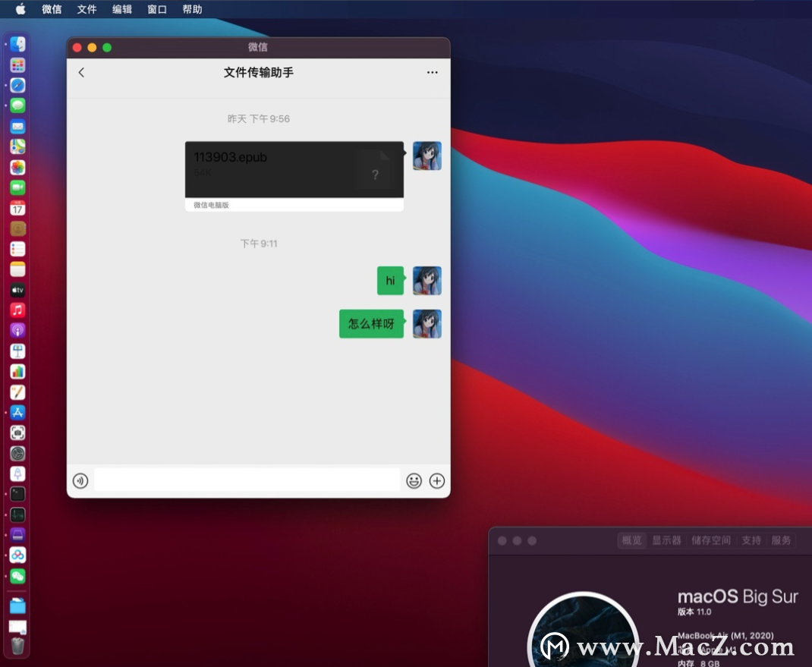
Task: Open the 微信 menu in menu bar
Action: coord(52,9)
